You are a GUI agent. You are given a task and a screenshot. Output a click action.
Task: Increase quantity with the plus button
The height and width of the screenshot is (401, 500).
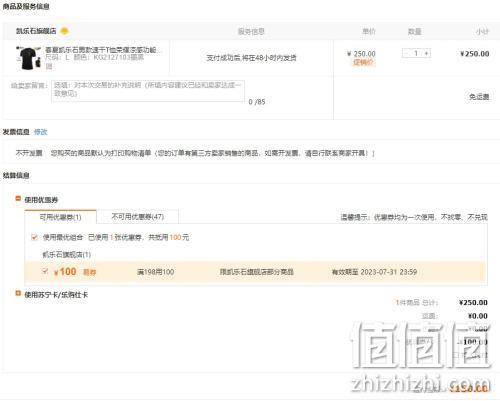[426, 53]
